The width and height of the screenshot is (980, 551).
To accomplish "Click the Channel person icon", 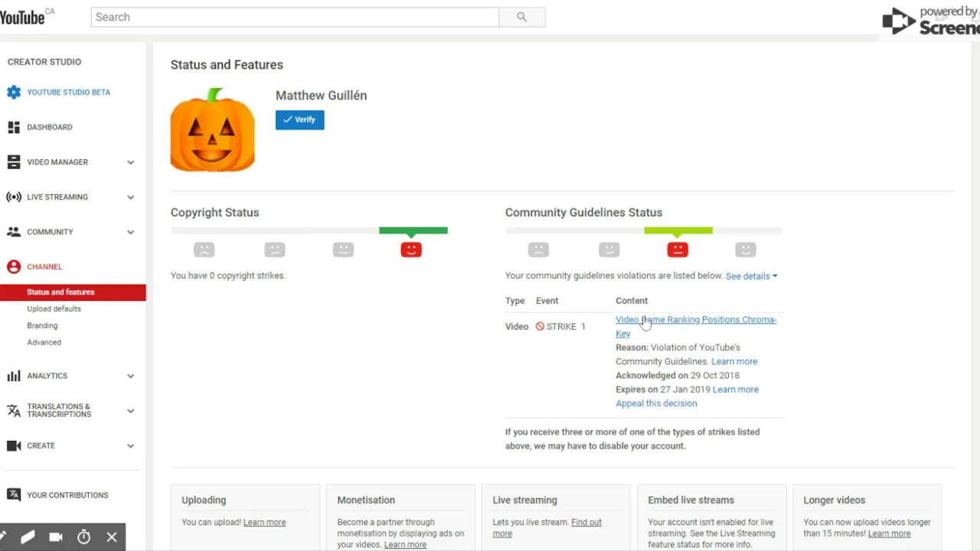I will pos(14,267).
